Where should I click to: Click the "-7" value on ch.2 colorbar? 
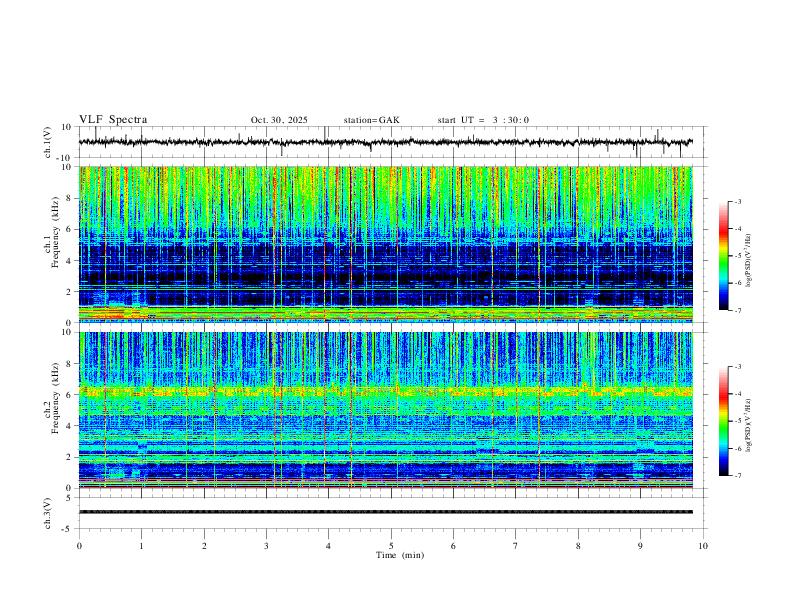(737, 476)
